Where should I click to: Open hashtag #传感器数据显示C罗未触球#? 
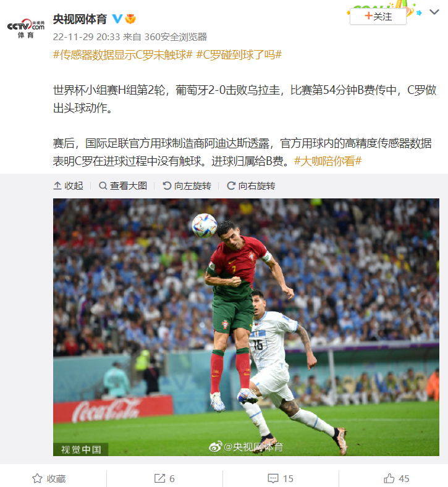[x=123, y=54]
